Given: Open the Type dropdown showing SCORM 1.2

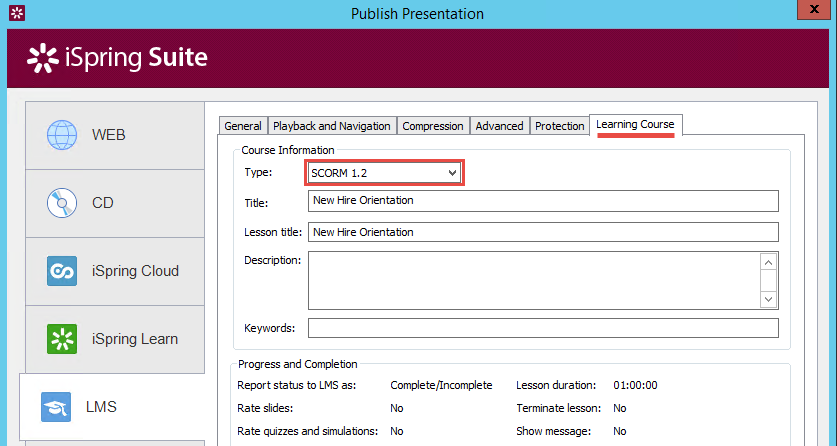Looking at the screenshot, I should pos(385,173).
